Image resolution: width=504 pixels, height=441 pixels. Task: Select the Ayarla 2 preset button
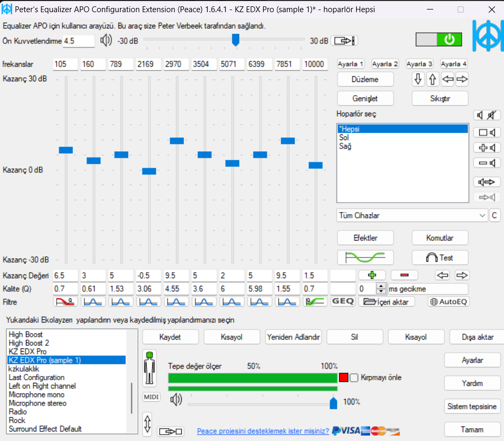[385, 63]
